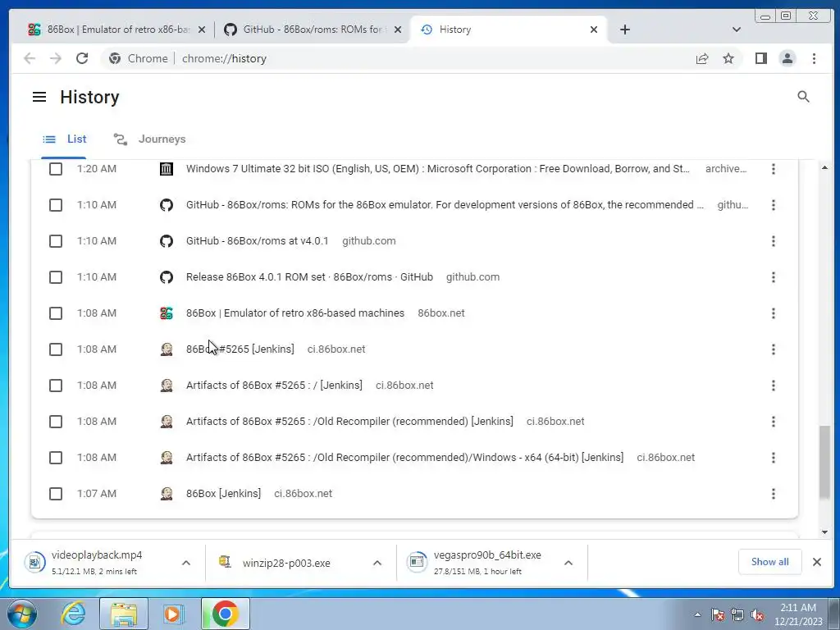Share this page icon
The image size is (840, 630).
coord(702,58)
